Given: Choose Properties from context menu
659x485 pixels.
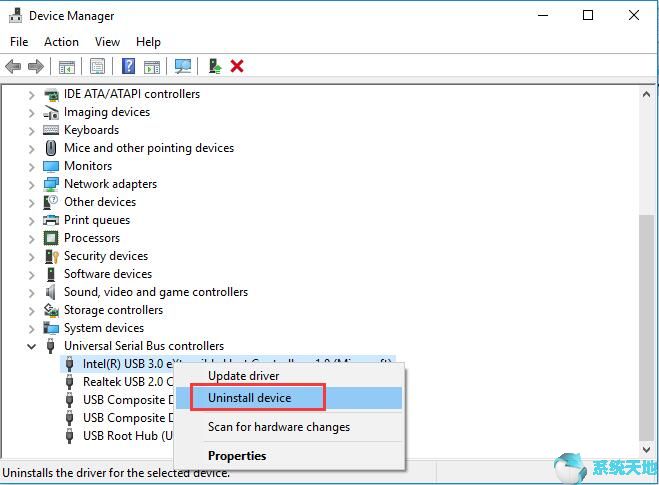Looking at the screenshot, I should click(x=289, y=456).
